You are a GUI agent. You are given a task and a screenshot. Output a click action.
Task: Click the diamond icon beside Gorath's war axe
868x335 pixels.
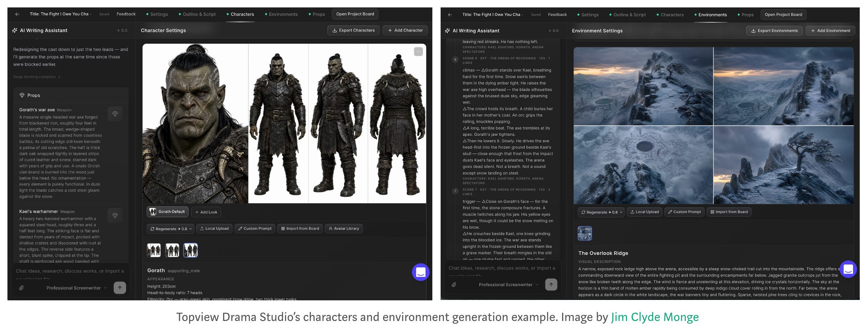115,114
